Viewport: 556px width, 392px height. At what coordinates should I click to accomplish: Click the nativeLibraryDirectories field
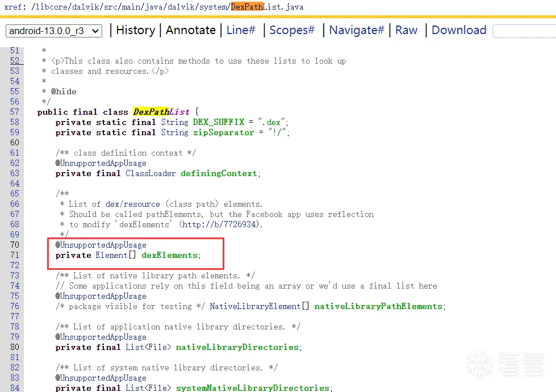[x=237, y=347]
